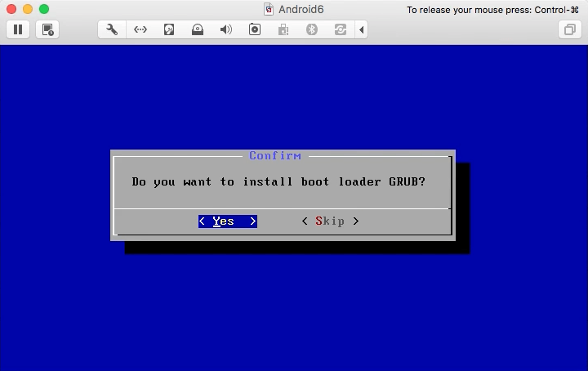Screen dimensions: 588x371
Task: Minimize the Android6 window
Action: click(x=28, y=9)
